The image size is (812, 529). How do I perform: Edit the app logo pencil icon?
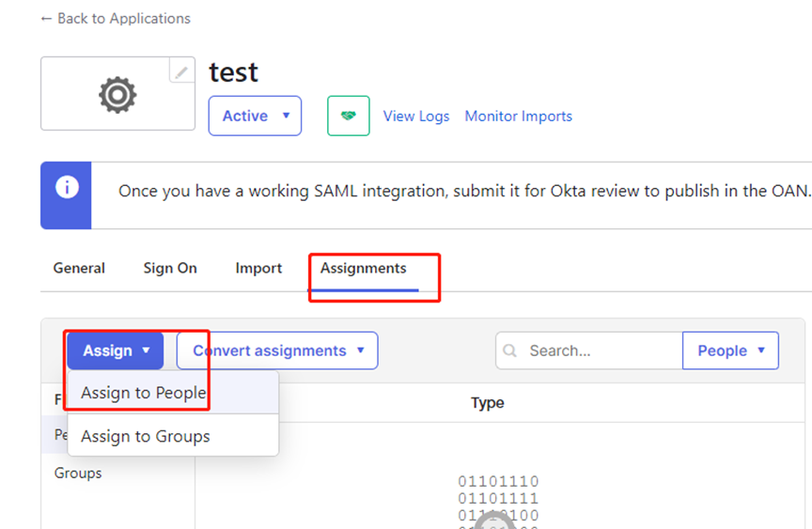181,70
